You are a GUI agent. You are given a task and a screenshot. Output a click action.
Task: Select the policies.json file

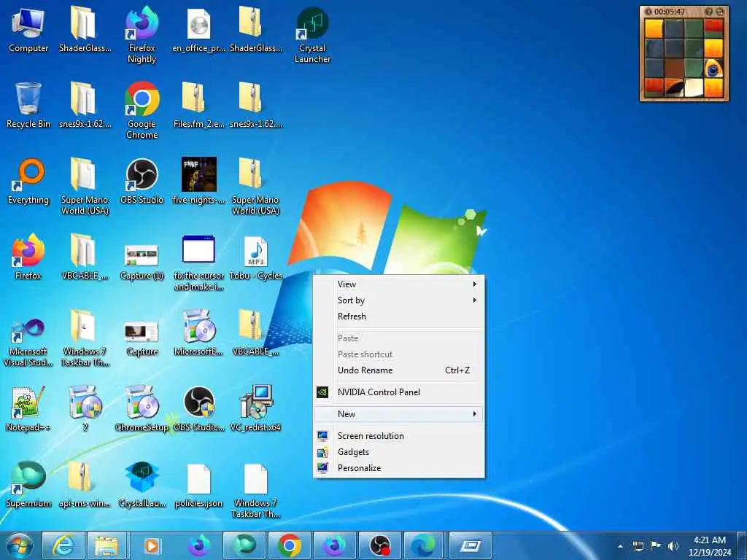pyautogui.click(x=198, y=484)
